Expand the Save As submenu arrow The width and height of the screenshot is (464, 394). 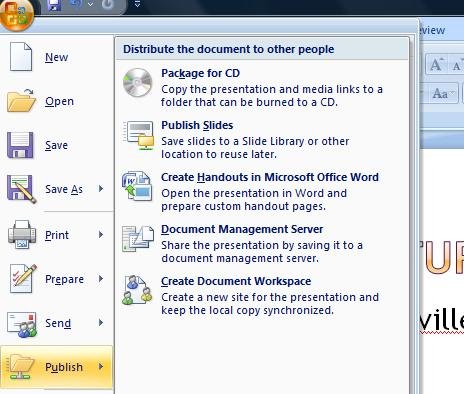(101, 189)
